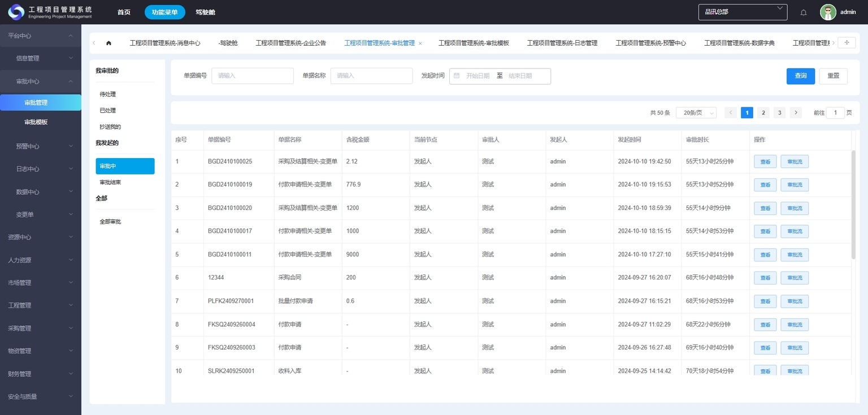Click the table vertical scrollbar
The height and width of the screenshot is (415, 868).
pos(853,203)
